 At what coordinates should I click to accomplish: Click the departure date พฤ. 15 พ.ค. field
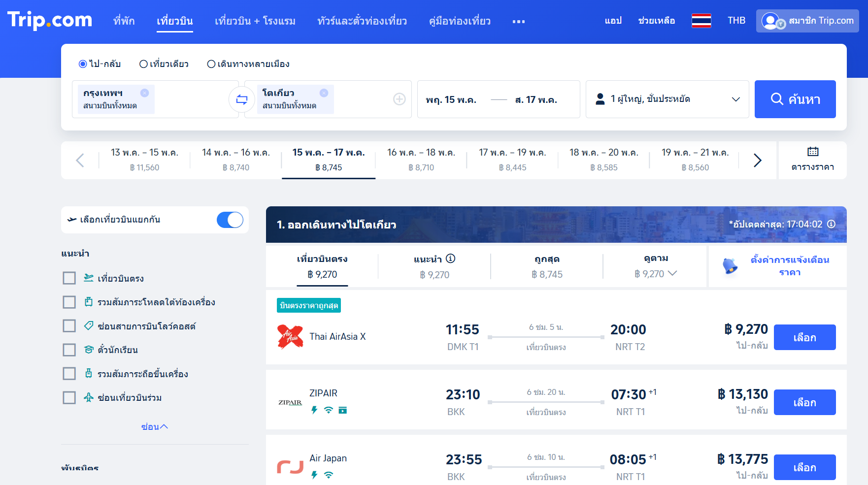[451, 99]
